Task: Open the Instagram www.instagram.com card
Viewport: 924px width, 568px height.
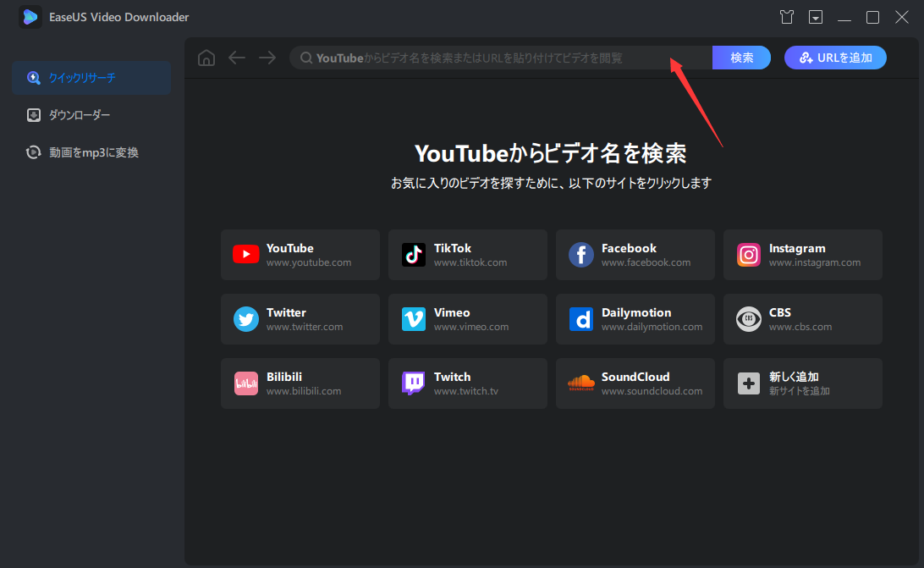Action: click(x=802, y=254)
